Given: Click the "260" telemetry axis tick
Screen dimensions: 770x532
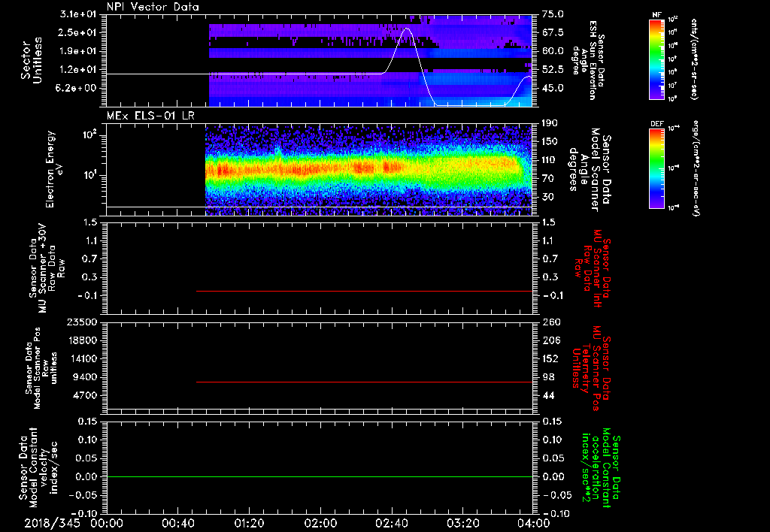Looking at the screenshot, I should click(550, 322).
